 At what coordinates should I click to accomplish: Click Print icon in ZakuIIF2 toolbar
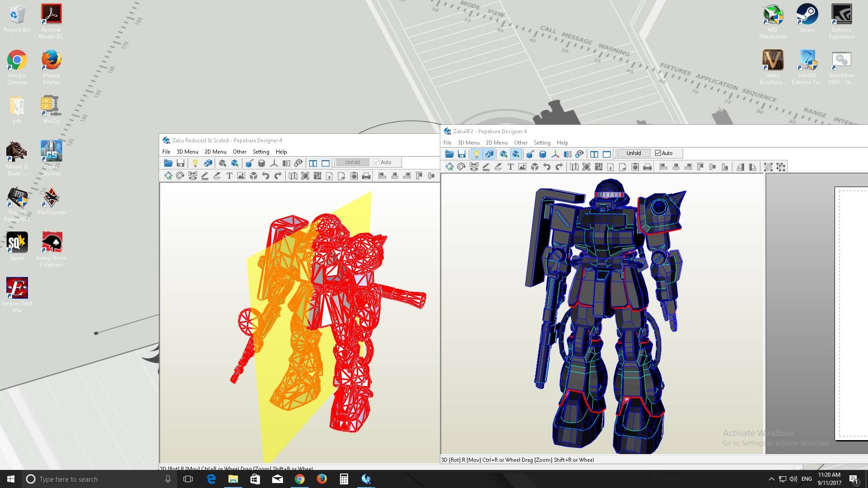pos(647,167)
